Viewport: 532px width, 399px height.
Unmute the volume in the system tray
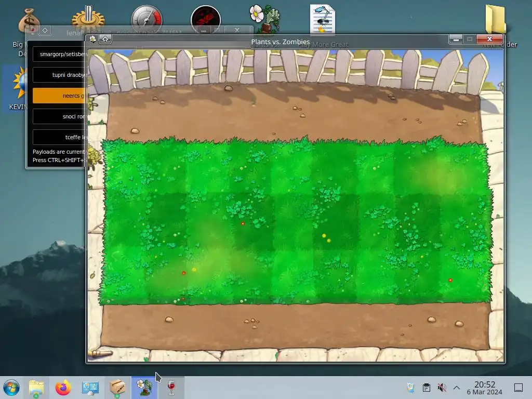point(442,388)
